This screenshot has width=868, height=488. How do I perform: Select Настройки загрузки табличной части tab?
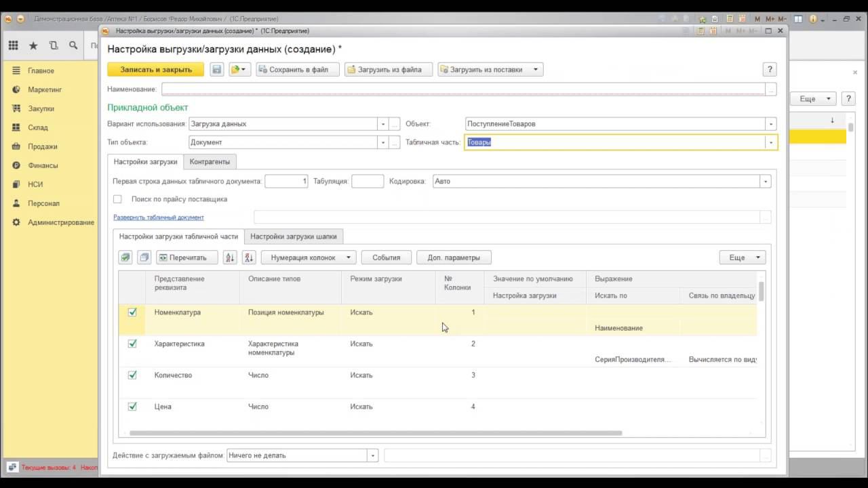(178, 237)
